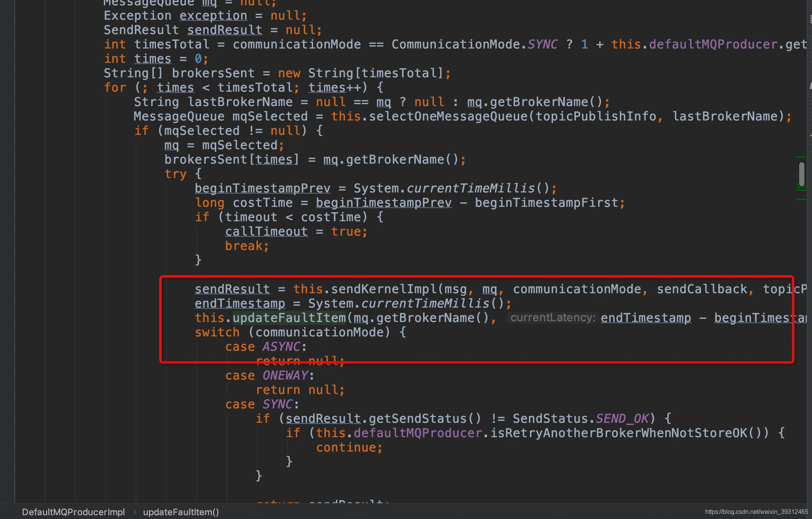The height and width of the screenshot is (519, 812).
Task: Click the 'case ASYNC:' label
Action: (266, 347)
